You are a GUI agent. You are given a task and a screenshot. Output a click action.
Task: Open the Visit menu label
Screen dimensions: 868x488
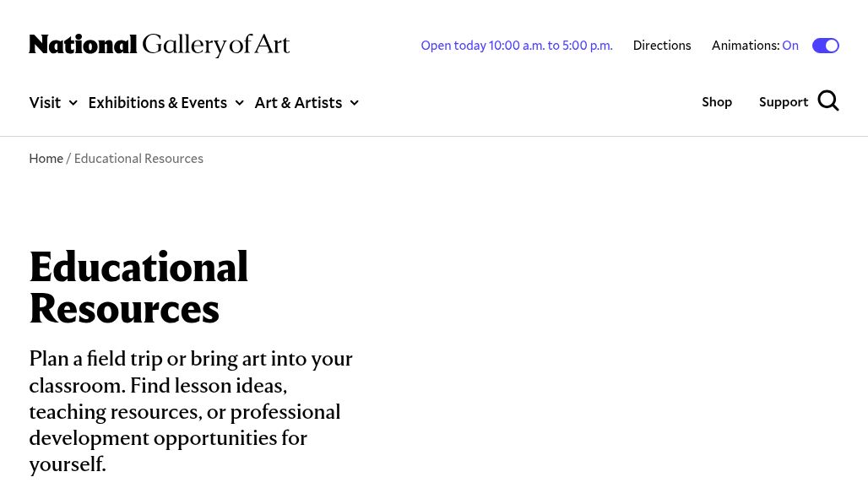(x=45, y=102)
